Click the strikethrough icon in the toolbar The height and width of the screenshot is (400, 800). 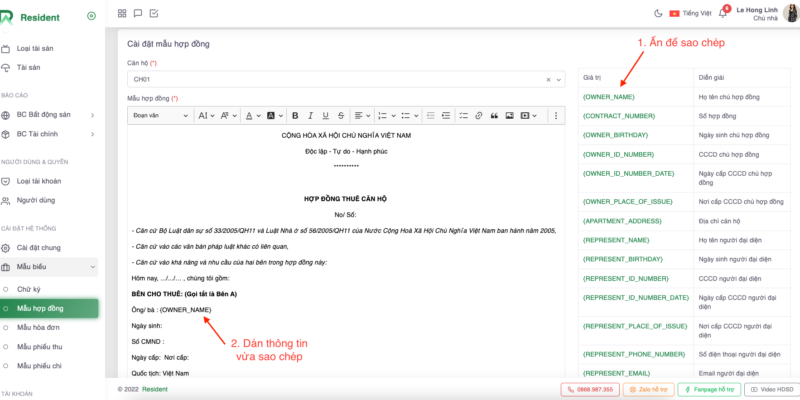pyautogui.click(x=342, y=116)
